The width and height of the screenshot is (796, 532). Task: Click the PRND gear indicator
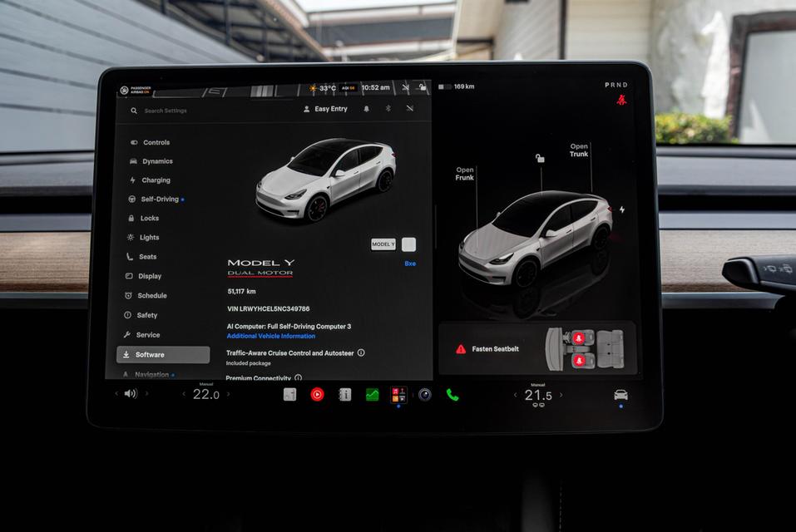(616, 85)
